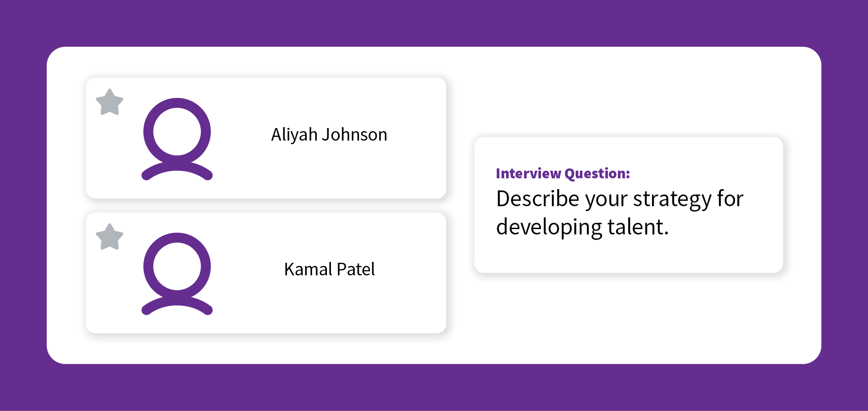Screen dimensions: 868x411
Task: Click the "developing talent." text line
Action: [x=582, y=227]
